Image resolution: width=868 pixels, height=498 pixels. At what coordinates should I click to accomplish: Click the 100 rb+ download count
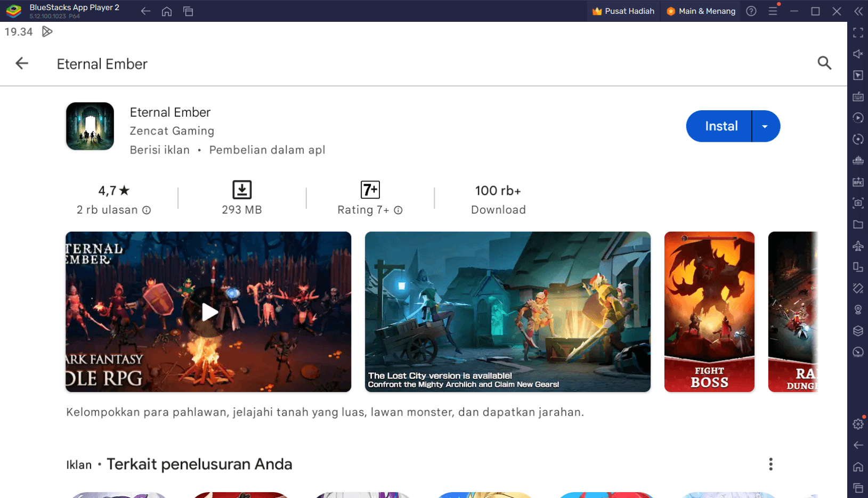pos(498,191)
